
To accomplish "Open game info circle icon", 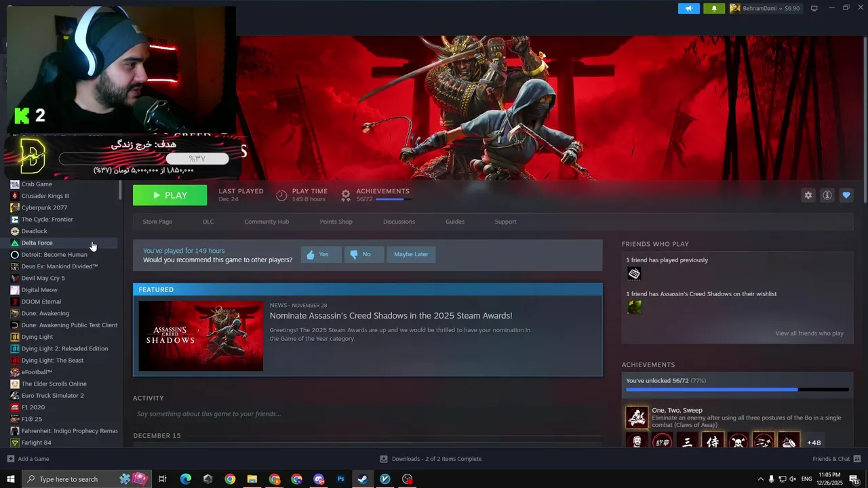I will [x=827, y=195].
